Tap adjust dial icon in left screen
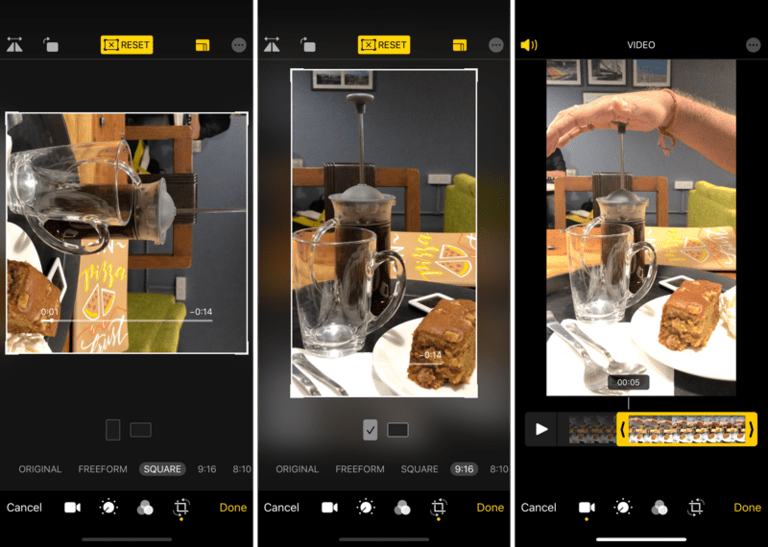This screenshot has height=547, width=768. [109, 507]
